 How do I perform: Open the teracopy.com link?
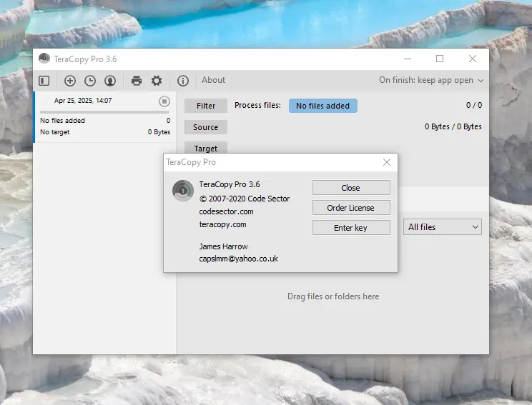(222, 224)
